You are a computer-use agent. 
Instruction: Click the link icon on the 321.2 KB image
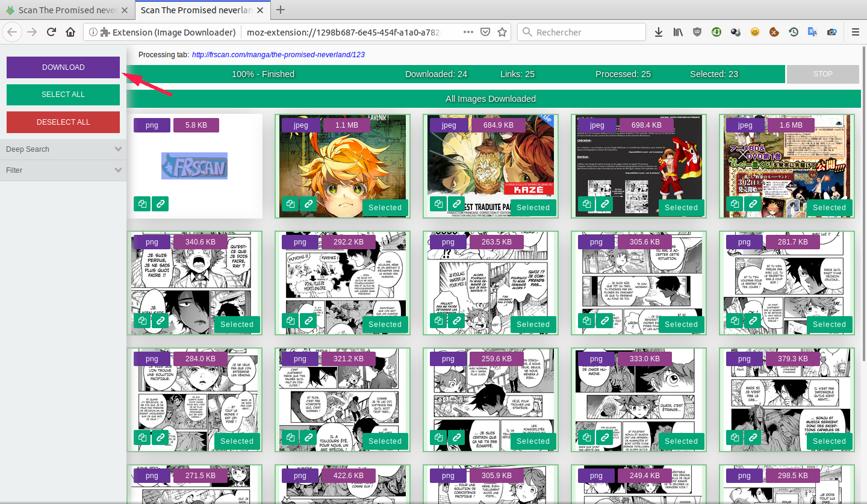click(308, 438)
